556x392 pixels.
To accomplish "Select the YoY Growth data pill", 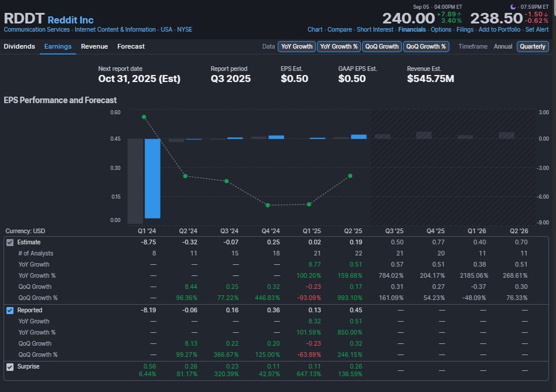I will (x=296, y=46).
